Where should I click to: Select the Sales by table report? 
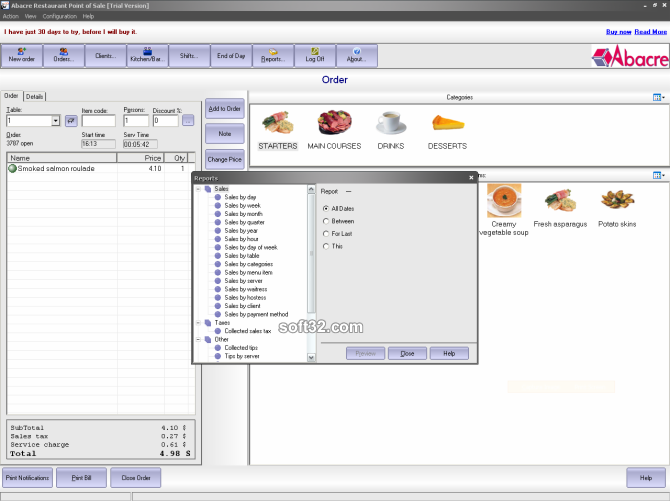[241, 256]
